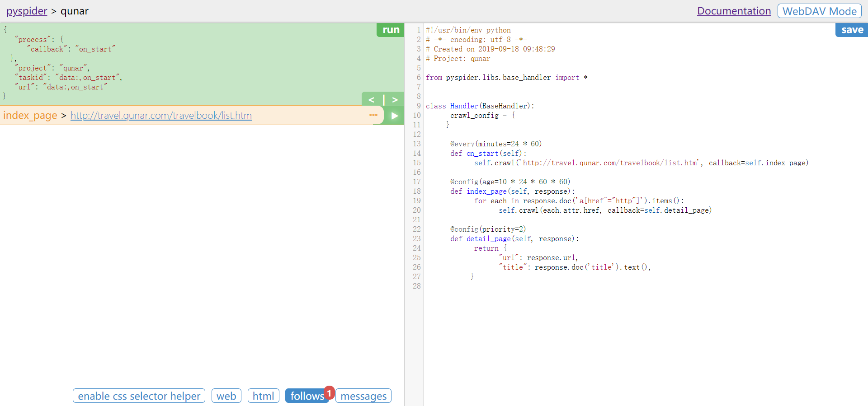The height and width of the screenshot is (406, 868).
Task: Run the index_page follow task play icon
Action: [394, 116]
